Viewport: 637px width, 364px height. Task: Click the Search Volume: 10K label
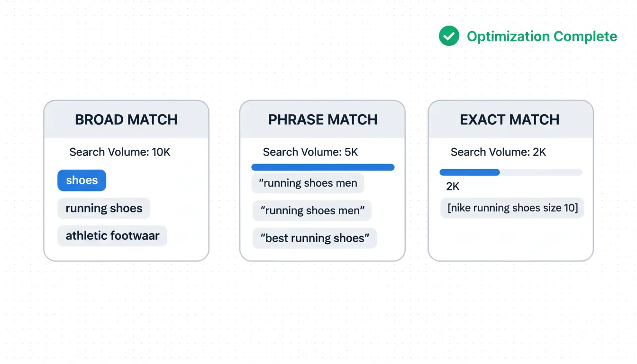120,152
